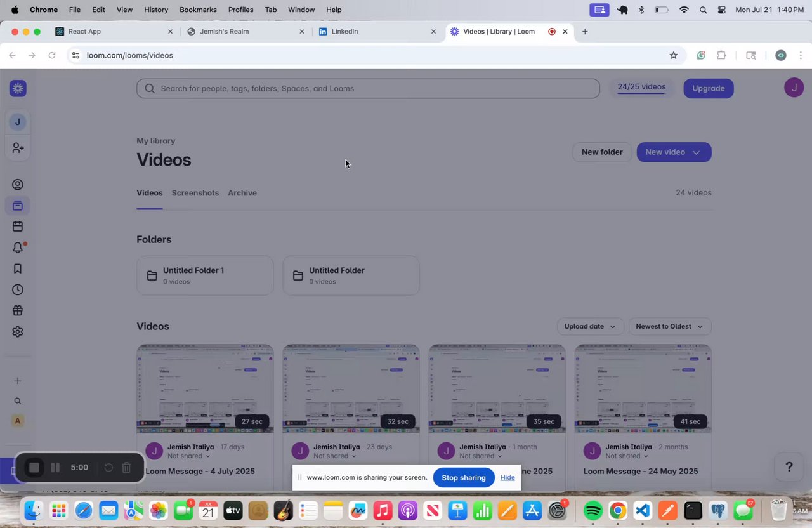
Task: Expand 'Not shared' on the 4 July video
Action: click(189, 456)
